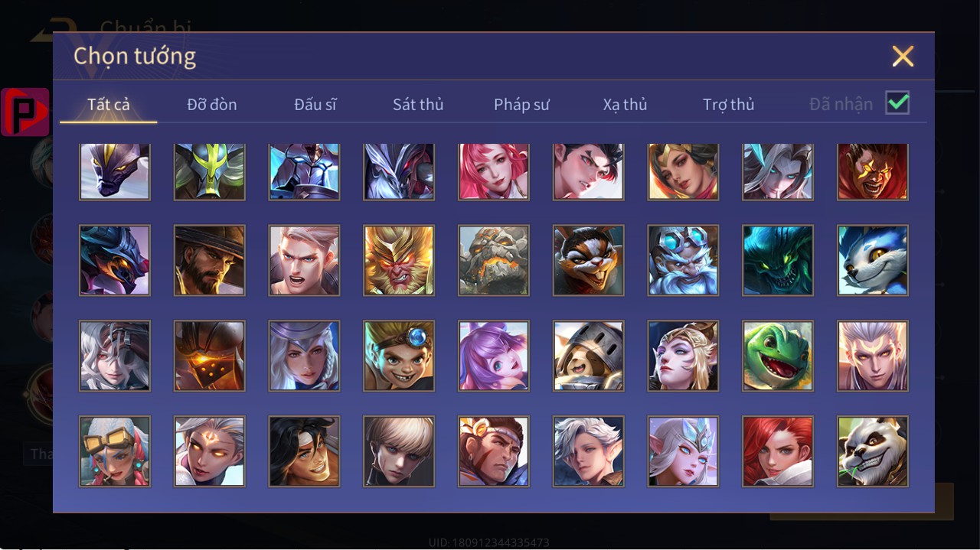
Task: Choose the blue smiling fox hero
Action: coord(873,260)
